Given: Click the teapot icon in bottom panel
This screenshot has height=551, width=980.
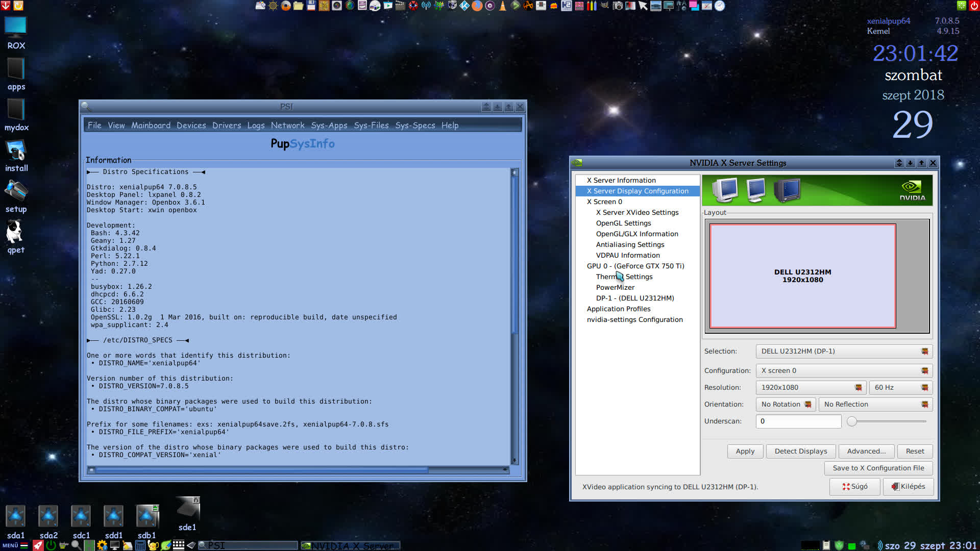Looking at the screenshot, I should click(x=153, y=545).
